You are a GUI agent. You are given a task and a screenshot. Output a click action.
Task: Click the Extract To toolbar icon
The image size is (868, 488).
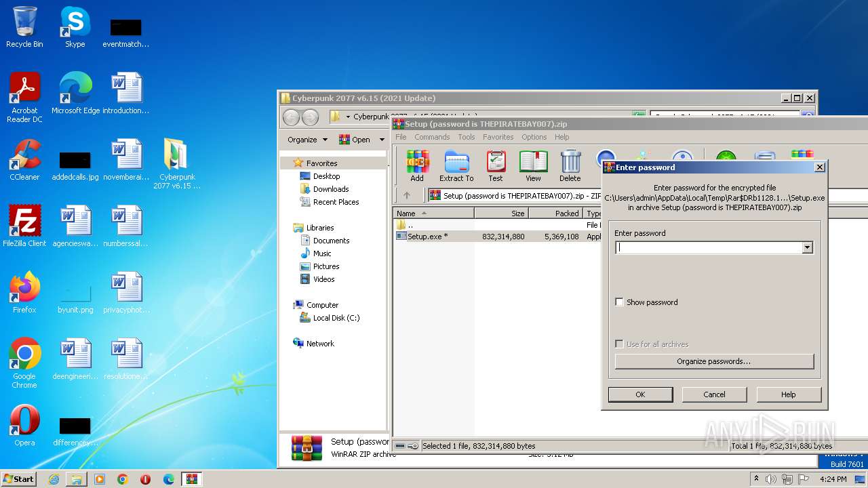(456, 166)
